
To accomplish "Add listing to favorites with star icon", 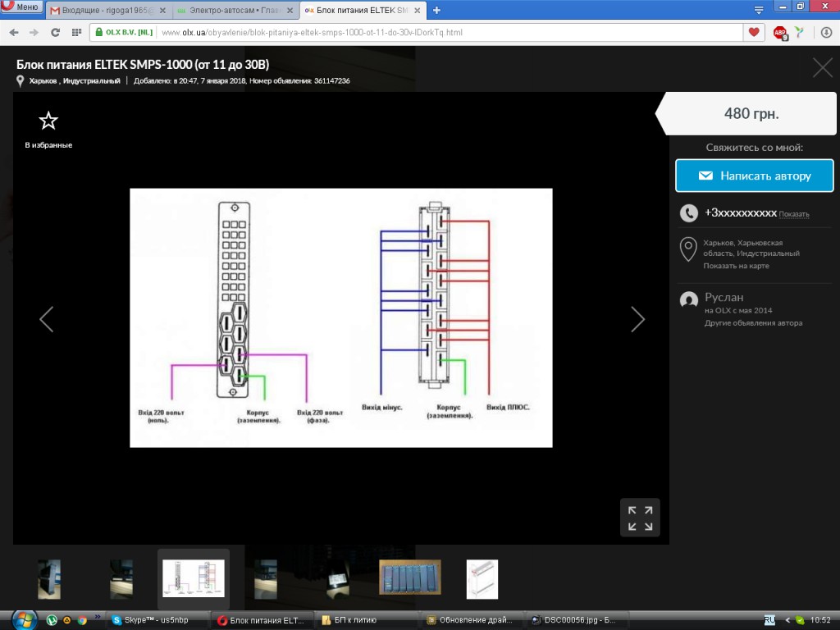I will click(x=48, y=121).
